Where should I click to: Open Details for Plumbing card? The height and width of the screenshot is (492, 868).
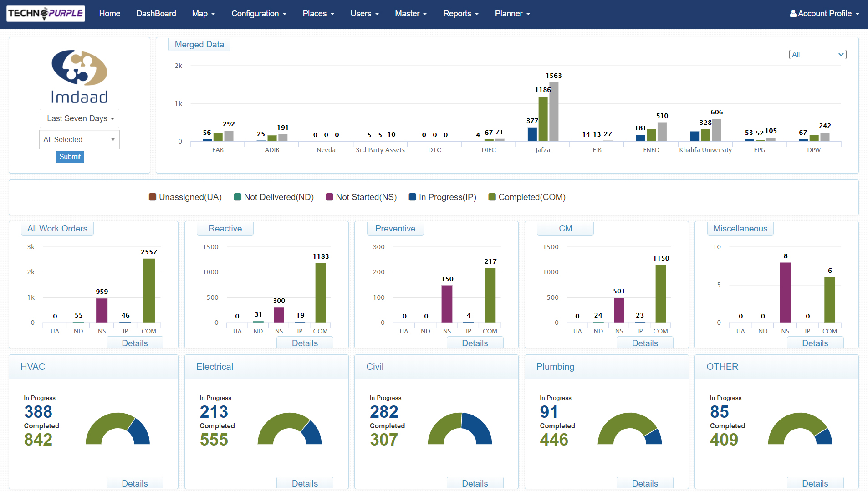[645, 483]
